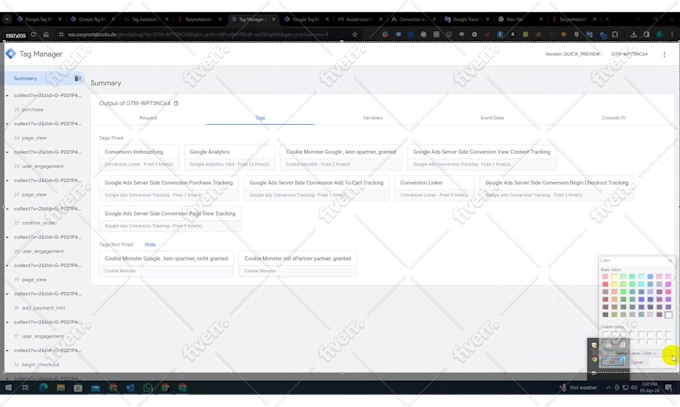Switch to the Request tab
This screenshot has height=407, width=680.
coord(148,118)
